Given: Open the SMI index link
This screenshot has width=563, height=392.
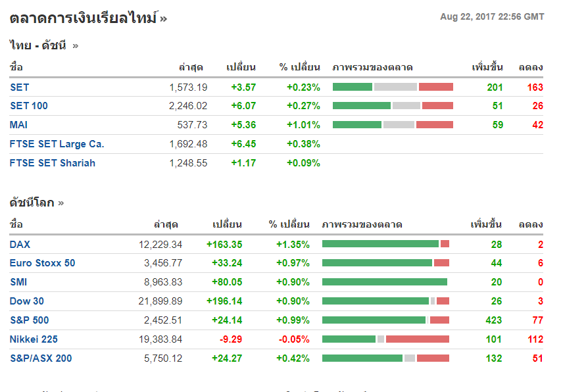Looking at the screenshot, I should [19, 282].
